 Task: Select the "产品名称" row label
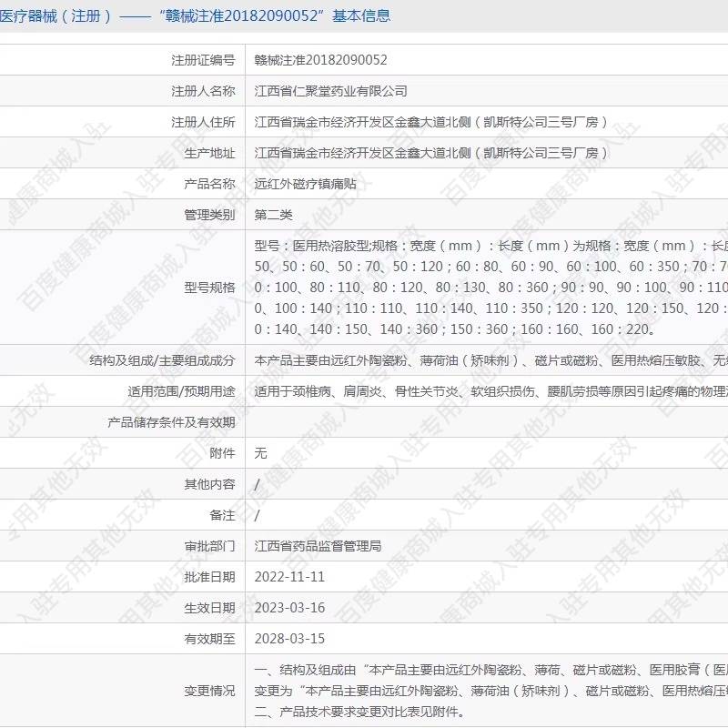209,184
